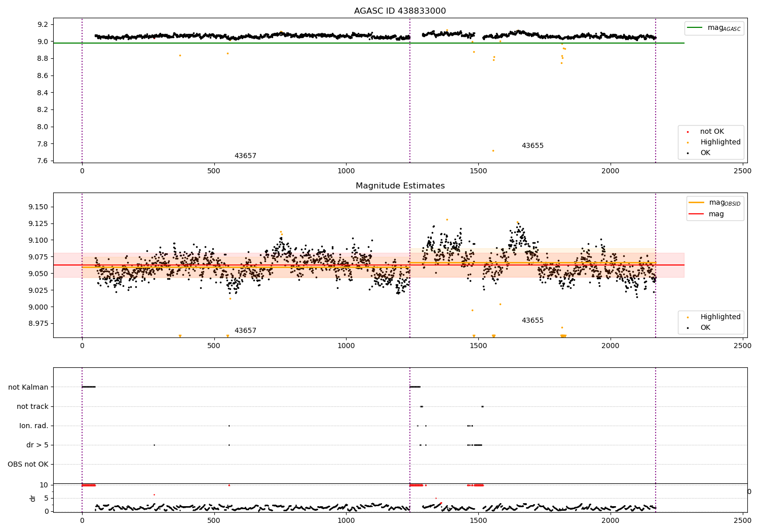Click the green line sample in mag AGASC legend
This screenshot has height=532, width=760.
(695, 28)
